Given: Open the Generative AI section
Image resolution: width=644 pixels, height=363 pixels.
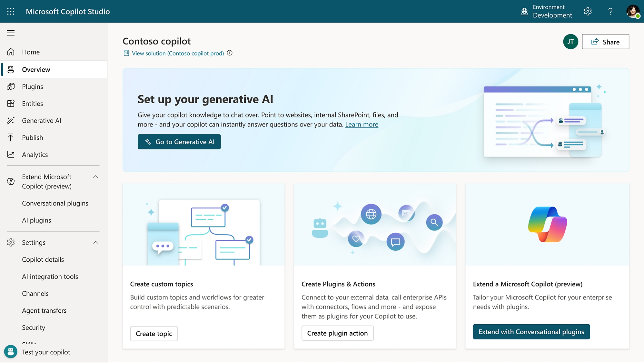Looking at the screenshot, I should [x=42, y=120].
